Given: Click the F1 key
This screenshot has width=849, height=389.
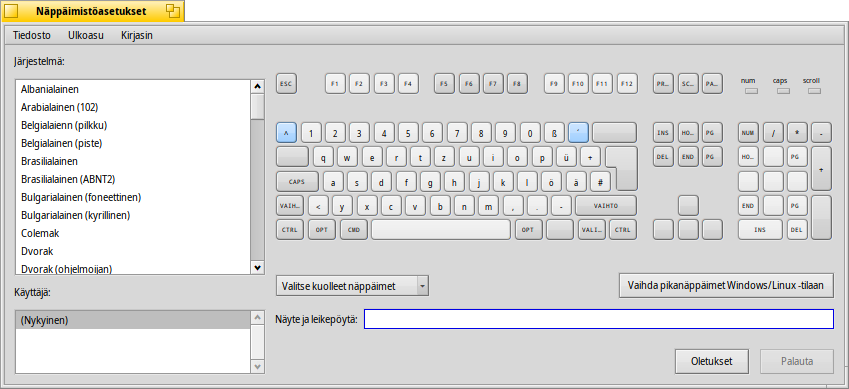Looking at the screenshot, I should pyautogui.click(x=335, y=84).
